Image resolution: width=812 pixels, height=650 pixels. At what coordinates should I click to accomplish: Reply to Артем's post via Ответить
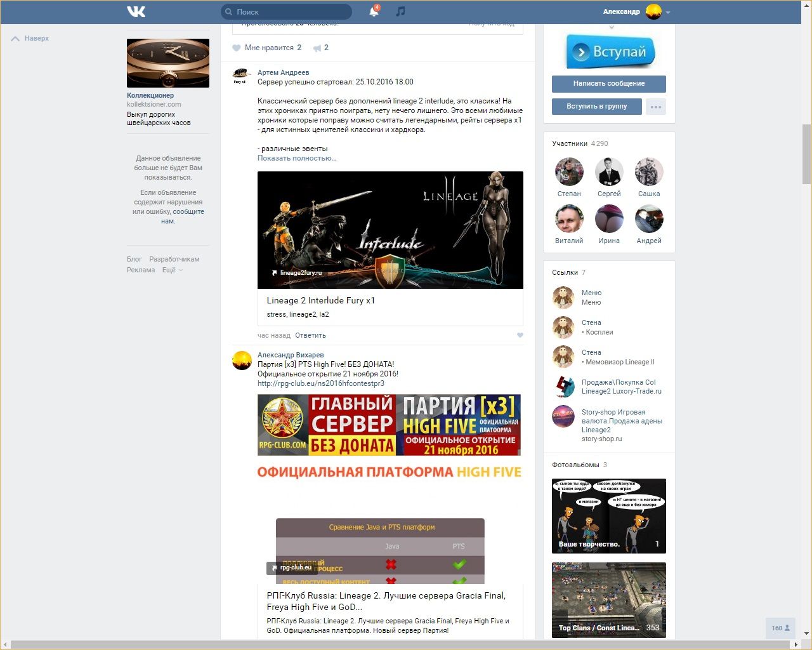(311, 335)
